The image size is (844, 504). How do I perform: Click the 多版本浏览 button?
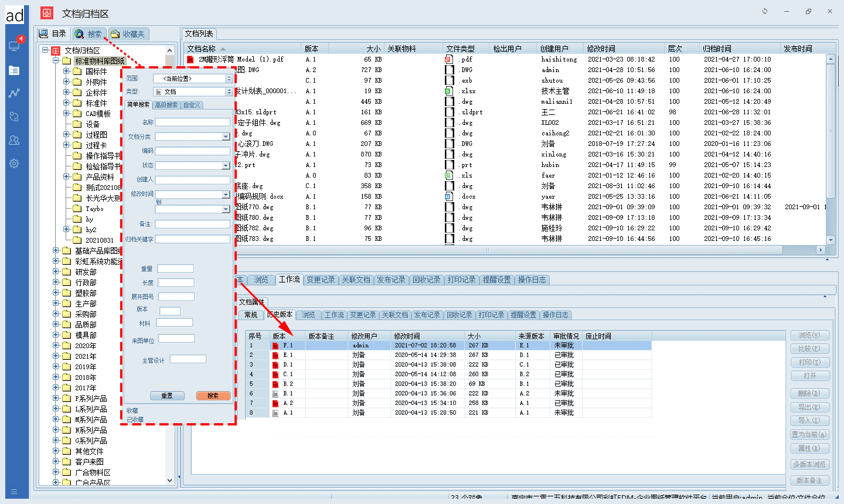[809, 464]
